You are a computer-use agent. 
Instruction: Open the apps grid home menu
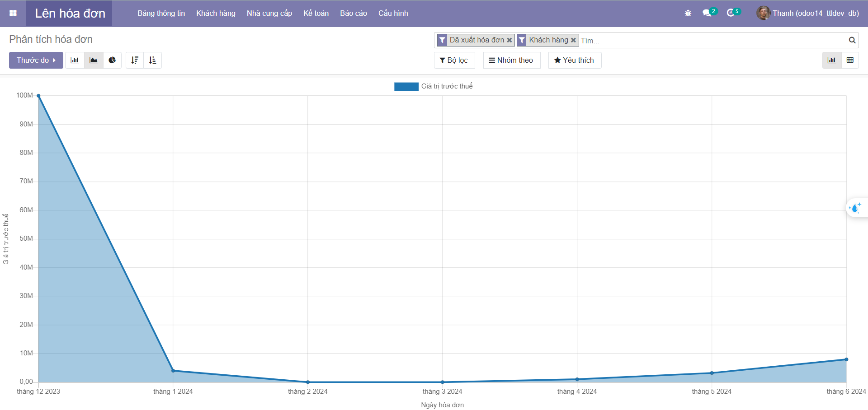(x=13, y=13)
